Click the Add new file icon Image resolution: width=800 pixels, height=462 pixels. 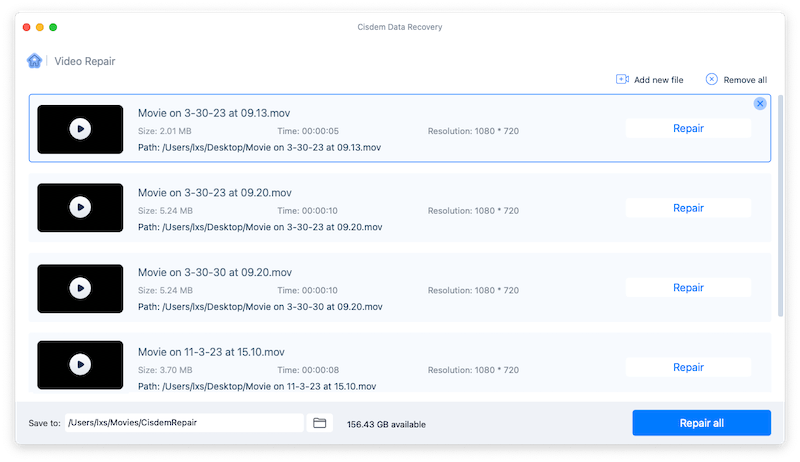(x=622, y=80)
